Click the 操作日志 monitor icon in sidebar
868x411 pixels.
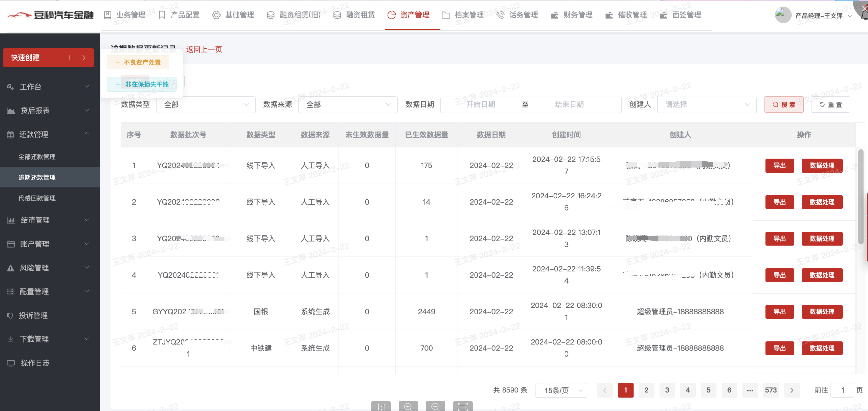[x=11, y=363]
